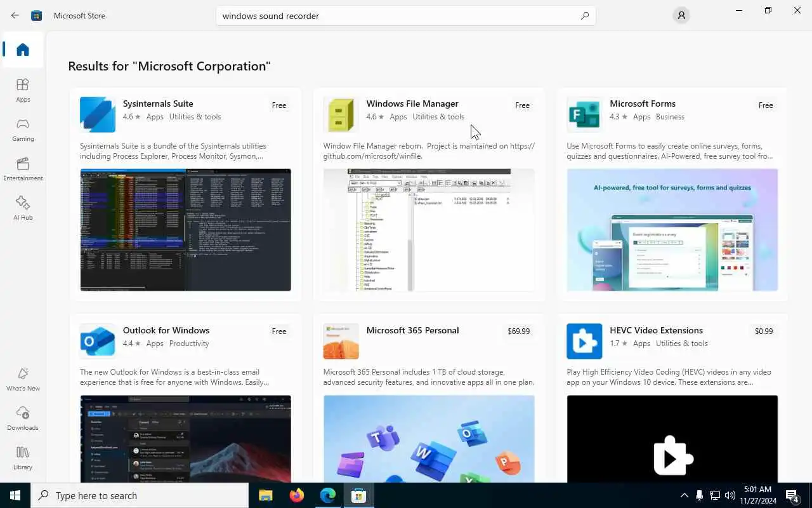The image size is (812, 508).
Task: Open the Outlook for Windows title link
Action: point(166,330)
